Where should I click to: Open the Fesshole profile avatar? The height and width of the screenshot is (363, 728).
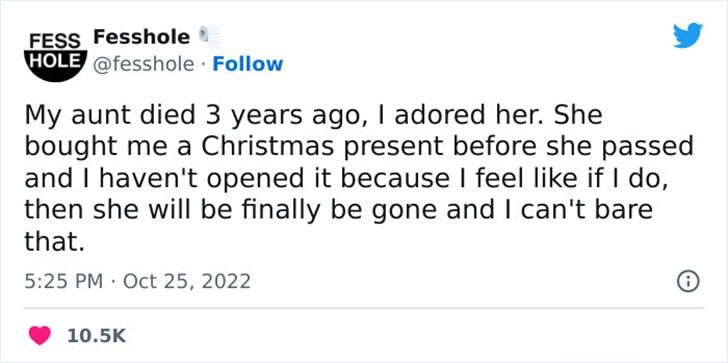pyautogui.click(x=56, y=57)
